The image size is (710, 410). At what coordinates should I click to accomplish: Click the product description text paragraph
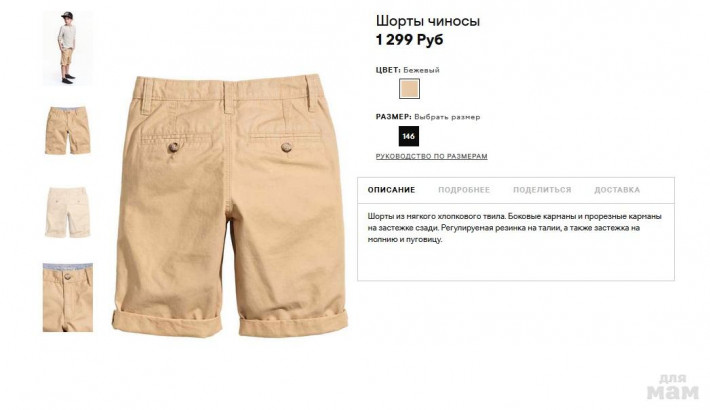[514, 228]
